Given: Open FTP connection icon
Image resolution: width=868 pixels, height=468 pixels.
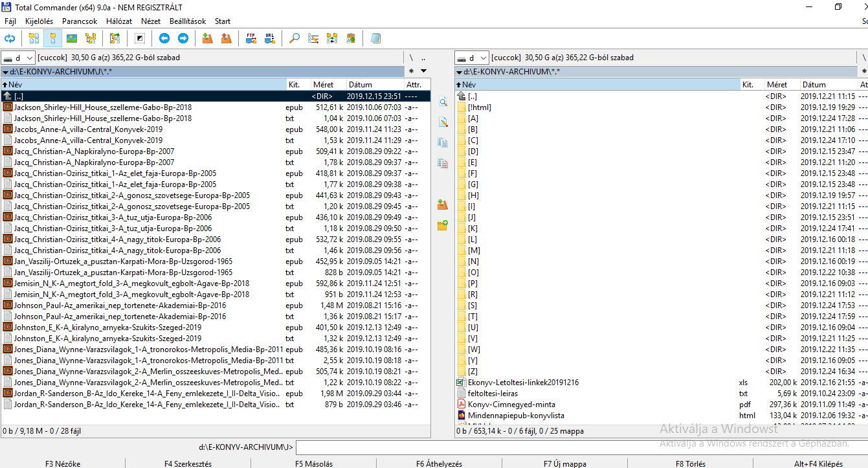Looking at the screenshot, I should coord(250,38).
